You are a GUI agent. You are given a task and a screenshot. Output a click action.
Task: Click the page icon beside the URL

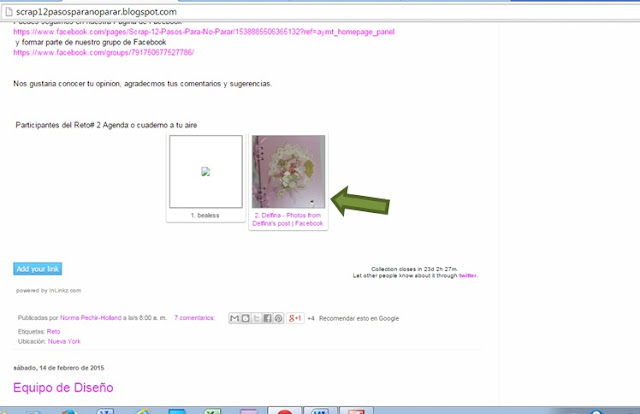coord(9,12)
